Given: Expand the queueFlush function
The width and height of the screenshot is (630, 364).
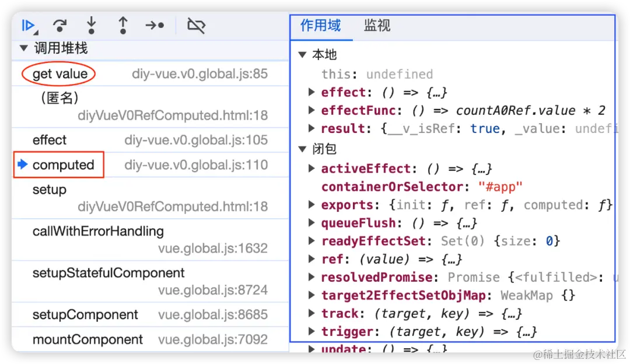Looking at the screenshot, I should click(311, 223).
